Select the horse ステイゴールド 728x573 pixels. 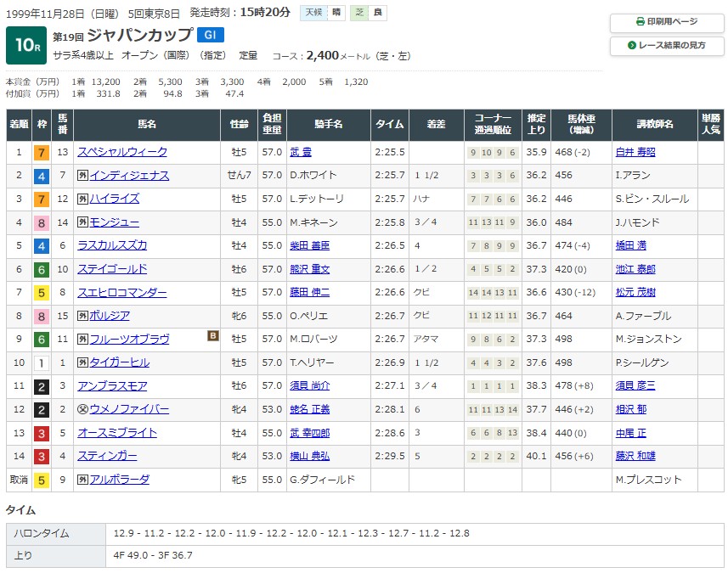coord(112,269)
